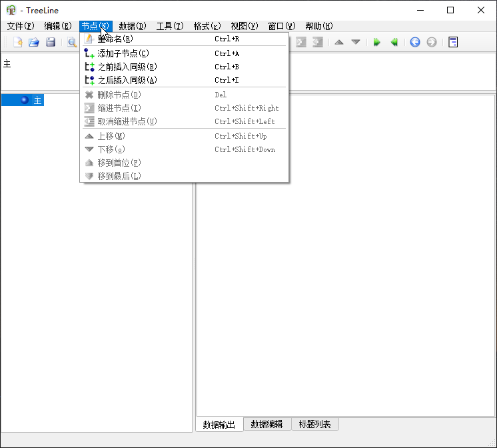
Task: Click the vertical splitter handle between panes
Action: 194,264
